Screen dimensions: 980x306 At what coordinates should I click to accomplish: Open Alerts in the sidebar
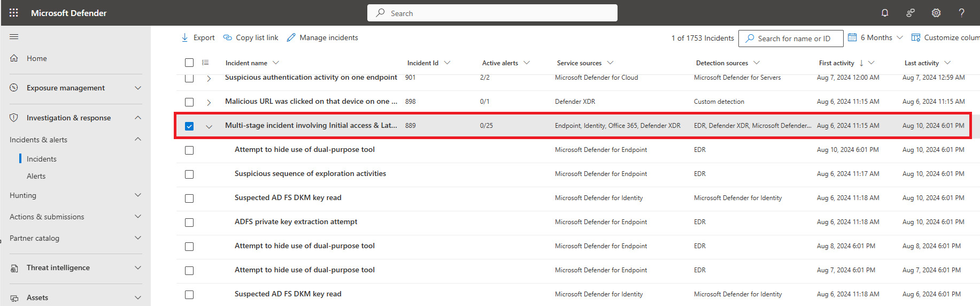click(x=36, y=176)
